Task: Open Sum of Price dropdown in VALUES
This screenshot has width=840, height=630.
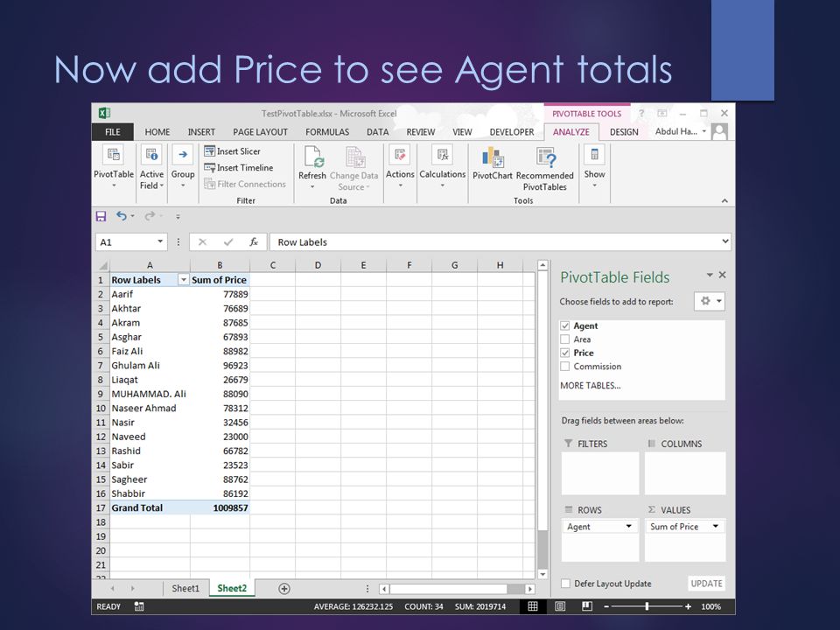Action: (x=715, y=526)
